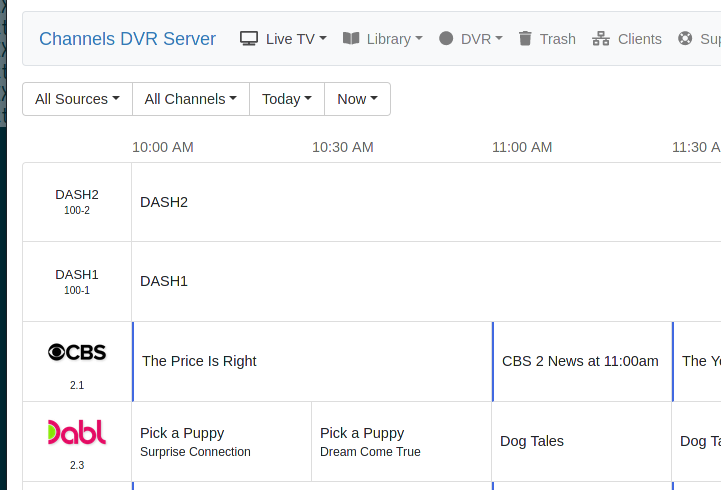Open the Channels DVR Server home link
Viewport: 721px width, 490px height.
(x=127, y=39)
